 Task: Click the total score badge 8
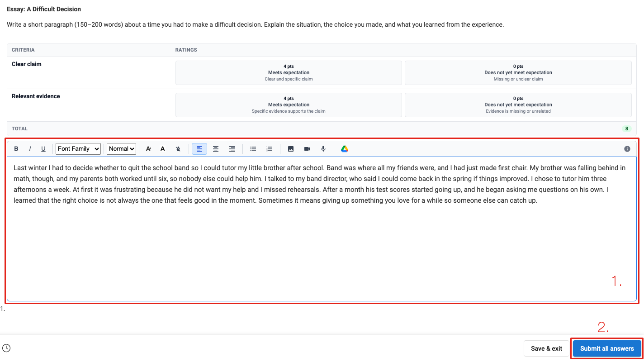(627, 129)
